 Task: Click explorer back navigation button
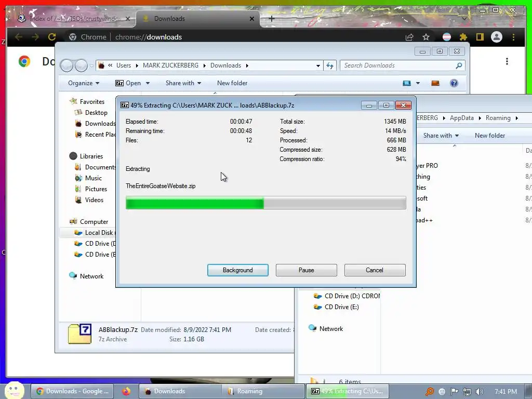point(67,65)
